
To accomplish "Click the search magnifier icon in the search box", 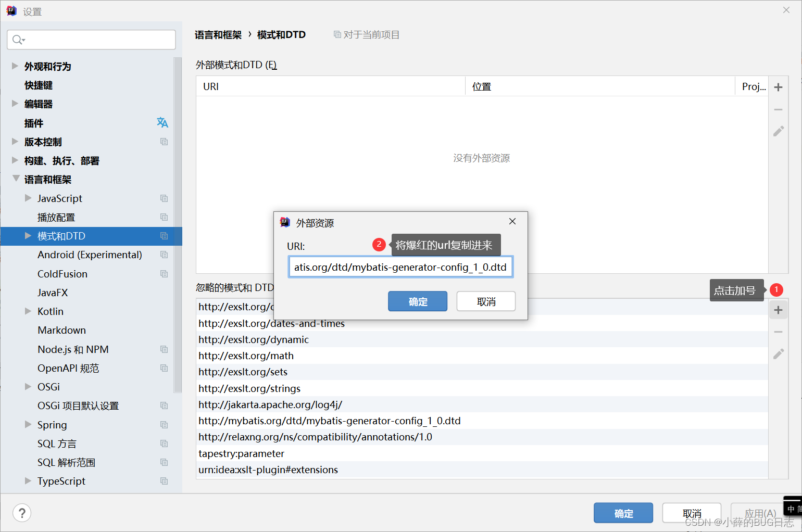I will tap(18, 40).
